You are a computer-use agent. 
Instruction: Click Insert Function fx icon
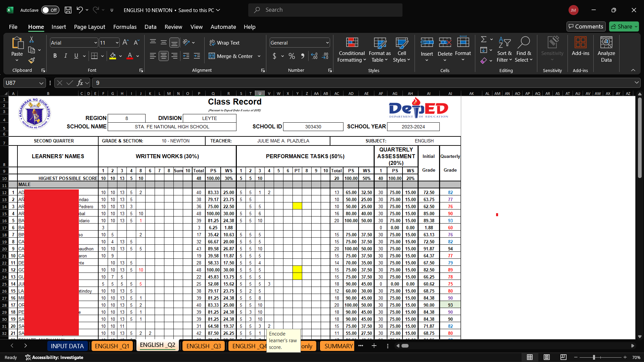coord(80,83)
